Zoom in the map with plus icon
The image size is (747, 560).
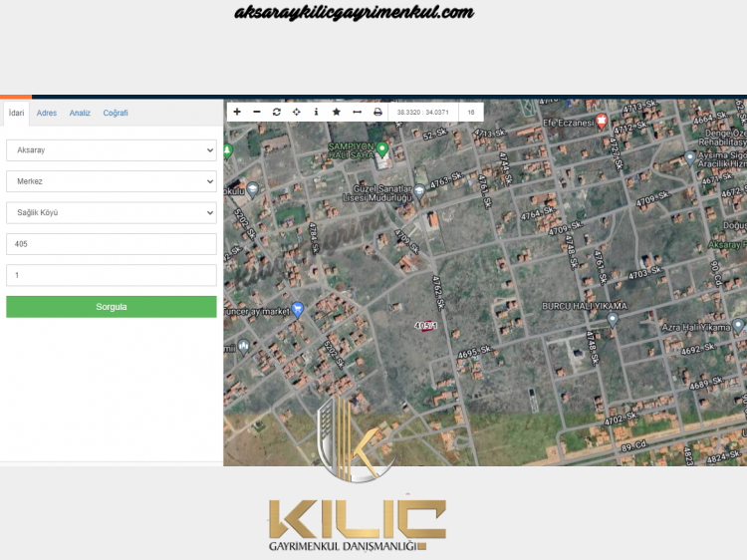tap(237, 112)
